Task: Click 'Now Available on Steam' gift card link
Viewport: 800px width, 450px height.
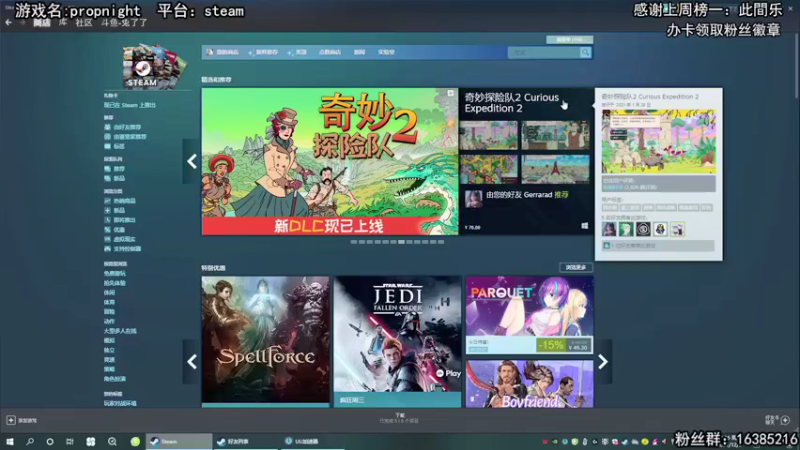Action: (x=130, y=105)
